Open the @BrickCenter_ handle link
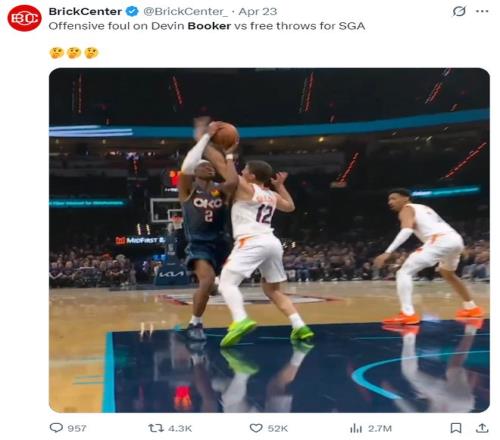The image size is (500, 440). [x=186, y=12]
